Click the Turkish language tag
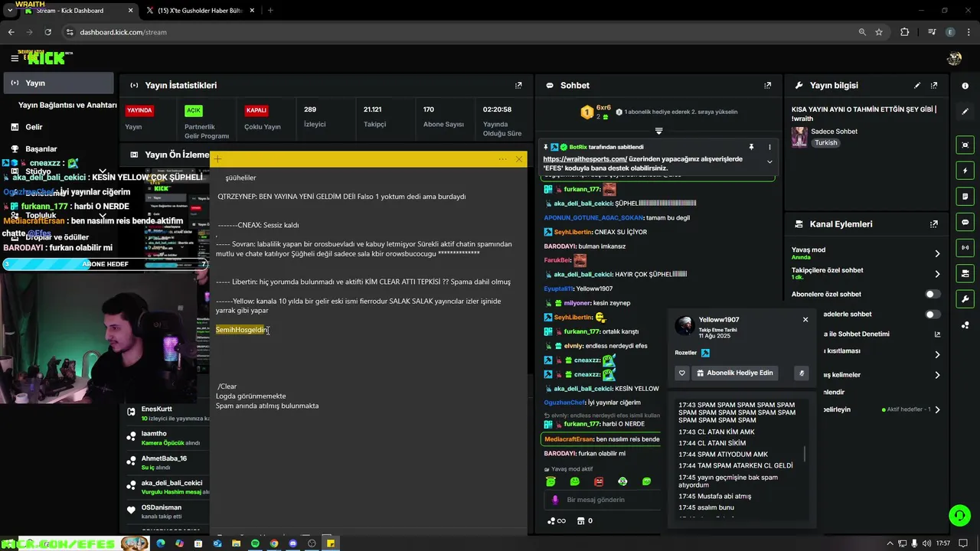The image size is (980, 551). 825,143
